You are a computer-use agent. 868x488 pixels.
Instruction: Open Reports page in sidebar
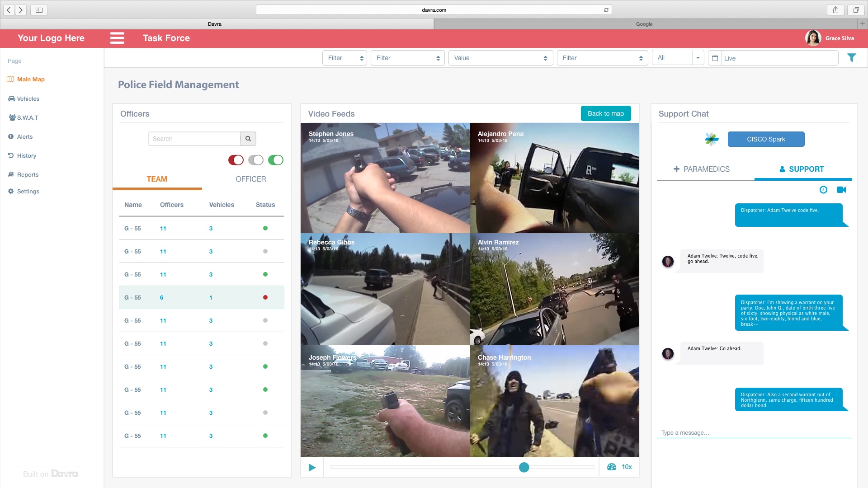pyautogui.click(x=24, y=174)
